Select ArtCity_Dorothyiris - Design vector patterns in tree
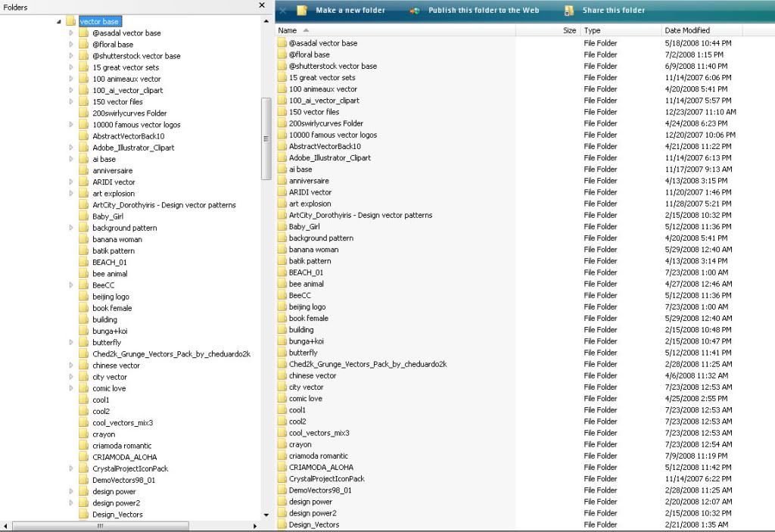This screenshot has width=775, height=532. click(x=164, y=204)
